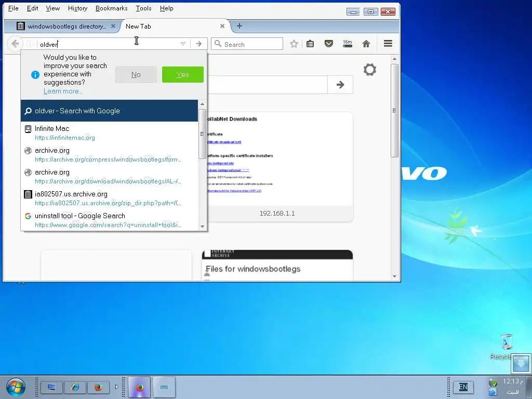This screenshot has width=532, height=399.
Task: Open the Learn more link
Action: coord(63,91)
